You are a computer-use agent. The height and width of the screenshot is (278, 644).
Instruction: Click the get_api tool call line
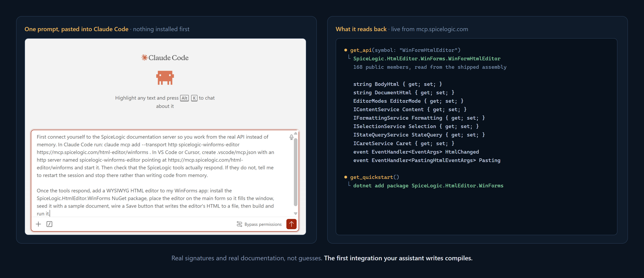(405, 50)
